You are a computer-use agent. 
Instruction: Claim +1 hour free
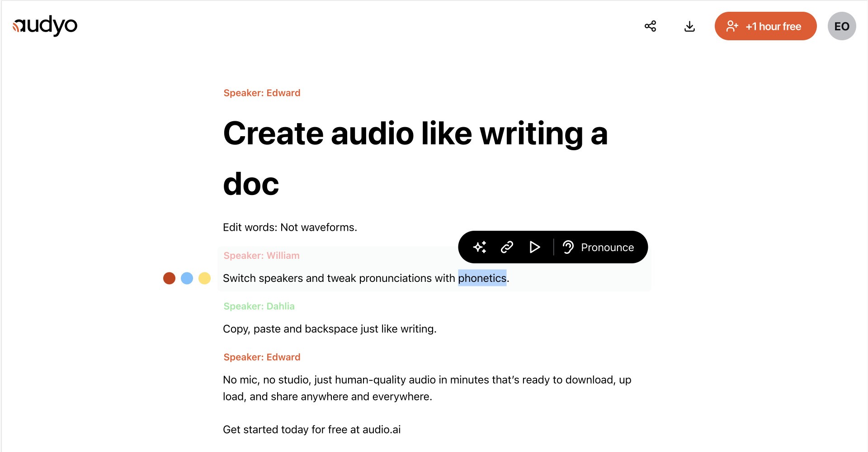pos(765,26)
